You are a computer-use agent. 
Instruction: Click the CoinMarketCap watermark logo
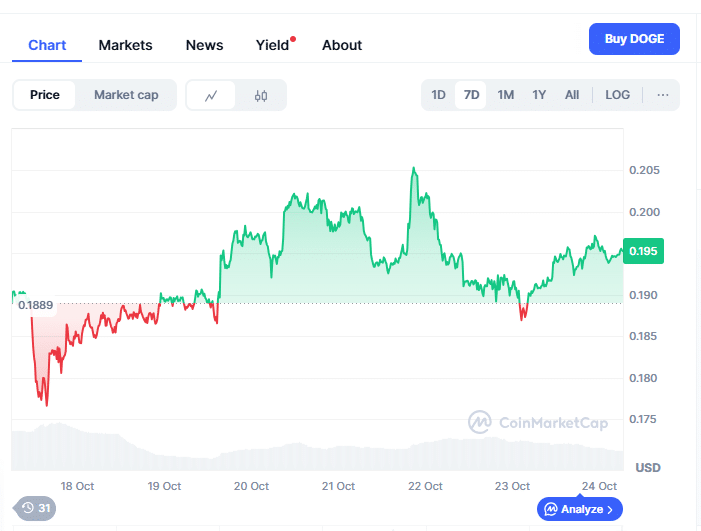click(x=479, y=422)
